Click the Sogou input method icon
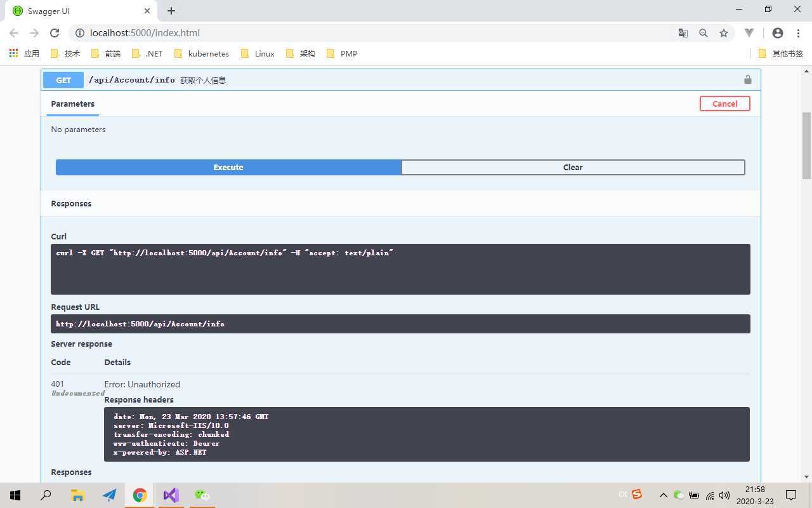Viewport: 812px width, 508px height. [637, 494]
